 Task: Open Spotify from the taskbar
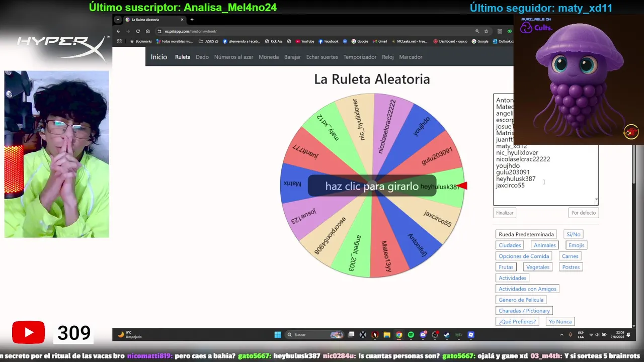point(411,335)
